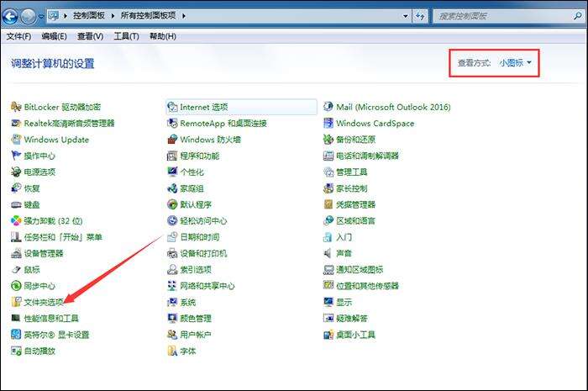The height and width of the screenshot is (391, 588).
Task: Open the 声音 speaker icon
Action: (x=328, y=254)
